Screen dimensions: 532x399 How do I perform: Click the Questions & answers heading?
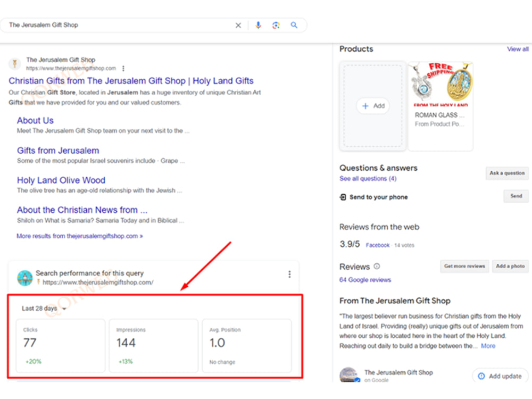[x=378, y=168]
